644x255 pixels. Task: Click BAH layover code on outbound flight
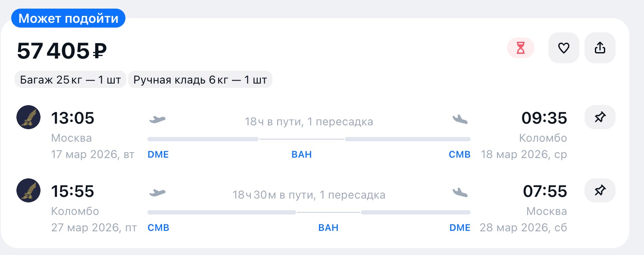click(x=301, y=155)
